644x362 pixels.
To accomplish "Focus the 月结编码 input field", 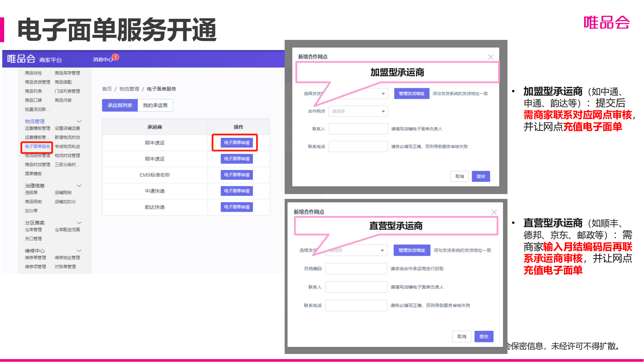I will pyautogui.click(x=356, y=269).
